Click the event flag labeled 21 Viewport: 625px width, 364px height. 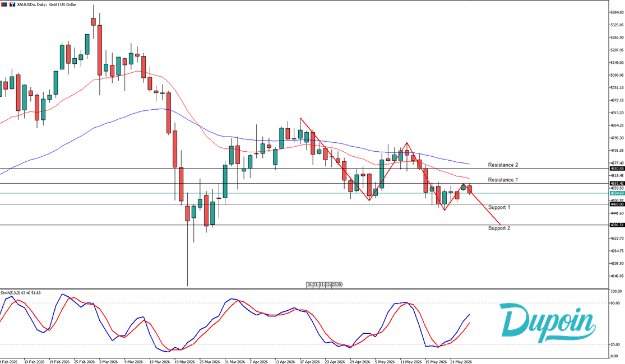(x=316, y=284)
